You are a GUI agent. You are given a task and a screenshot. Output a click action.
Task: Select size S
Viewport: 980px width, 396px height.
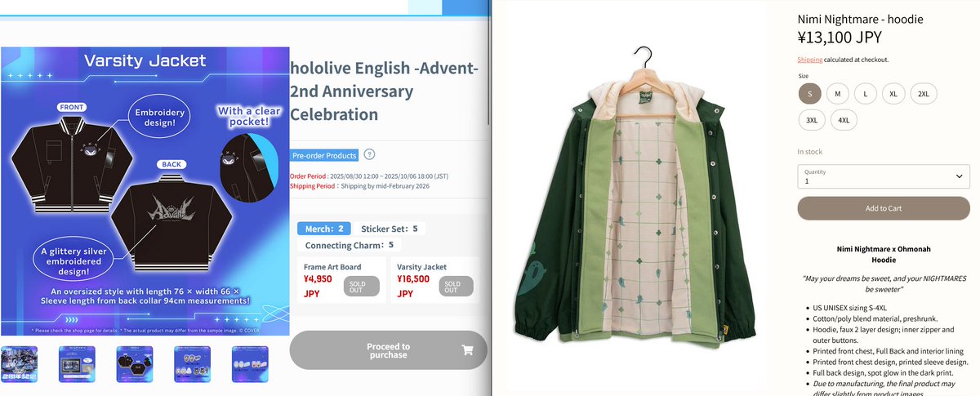point(809,94)
